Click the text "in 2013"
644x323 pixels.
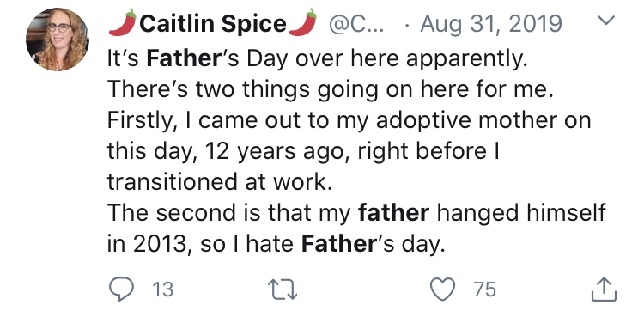pyautogui.click(x=150, y=244)
